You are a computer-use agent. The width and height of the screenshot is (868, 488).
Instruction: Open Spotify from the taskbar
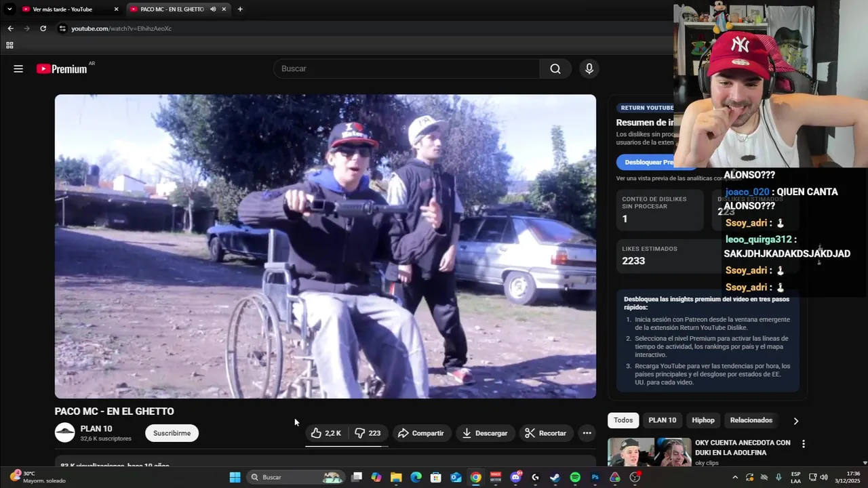pos(575,477)
